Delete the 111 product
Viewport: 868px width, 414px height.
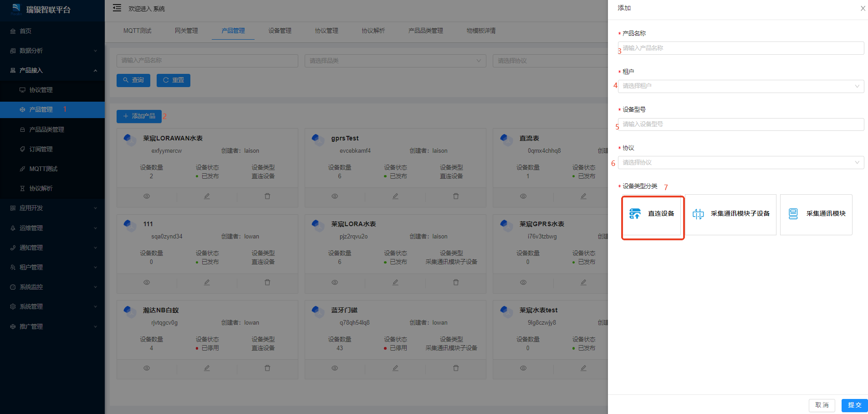pyautogui.click(x=267, y=282)
